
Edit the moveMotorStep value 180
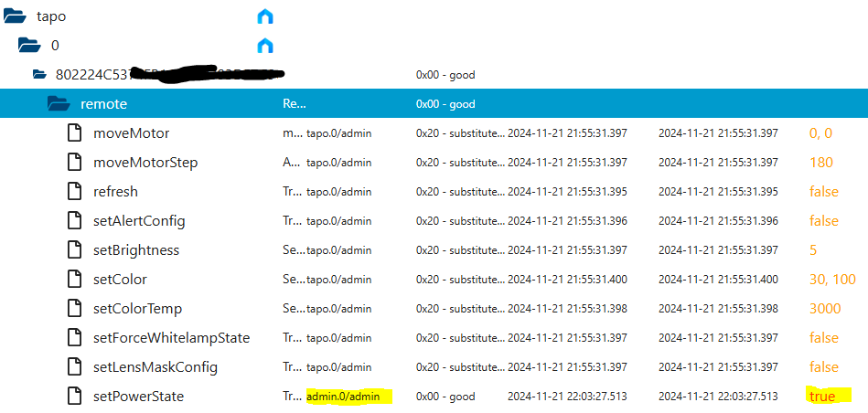[821, 163]
